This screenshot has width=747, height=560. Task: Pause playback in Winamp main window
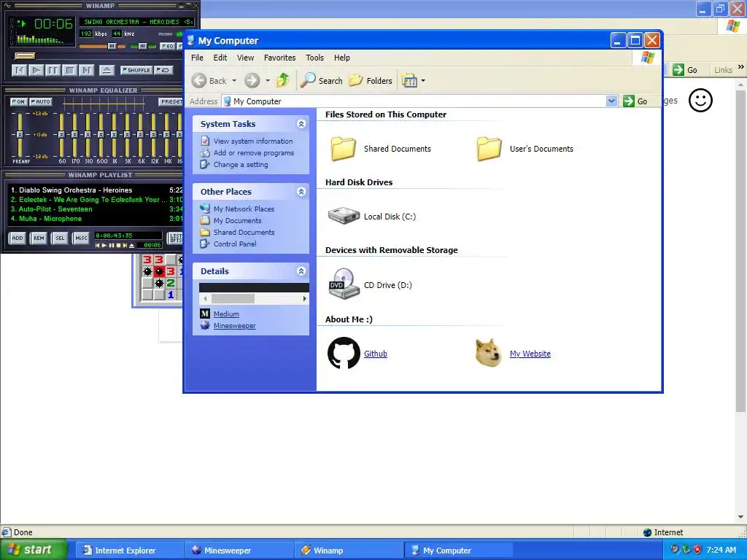coord(53,71)
